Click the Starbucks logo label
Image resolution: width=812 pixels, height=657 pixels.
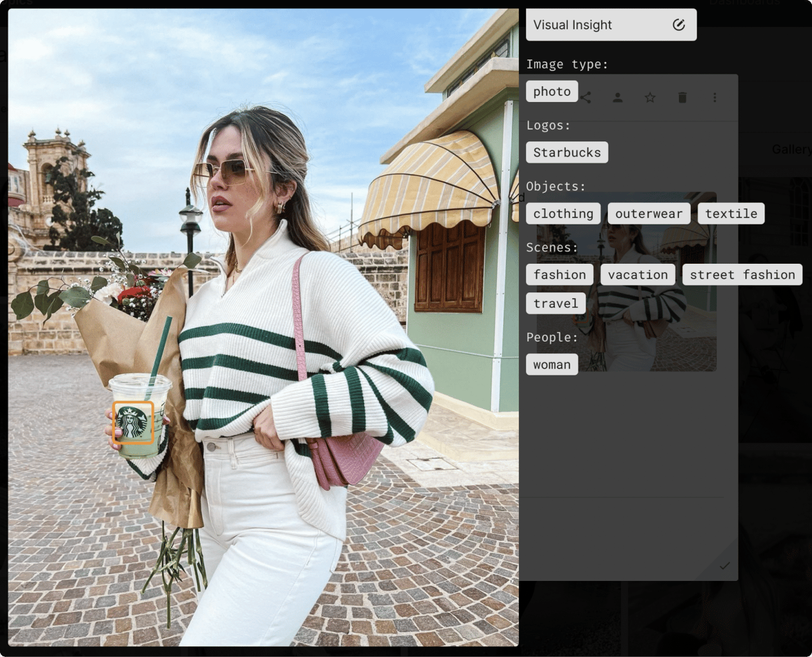[566, 152]
